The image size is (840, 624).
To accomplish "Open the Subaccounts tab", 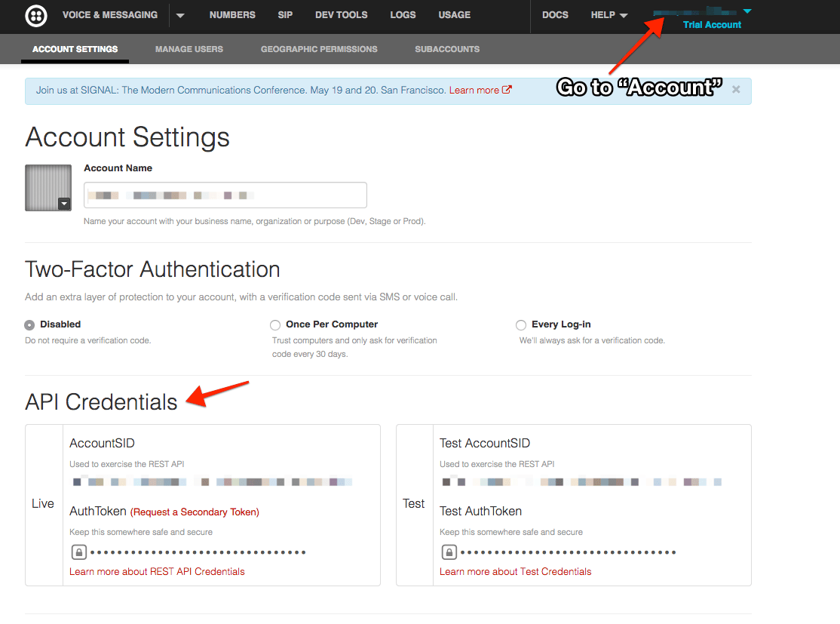I will tap(447, 49).
